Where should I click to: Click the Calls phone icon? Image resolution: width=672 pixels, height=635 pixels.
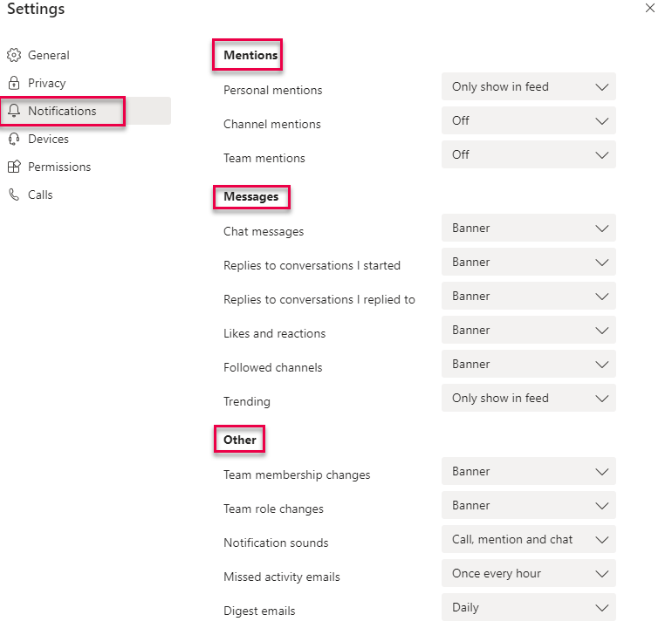[14, 195]
